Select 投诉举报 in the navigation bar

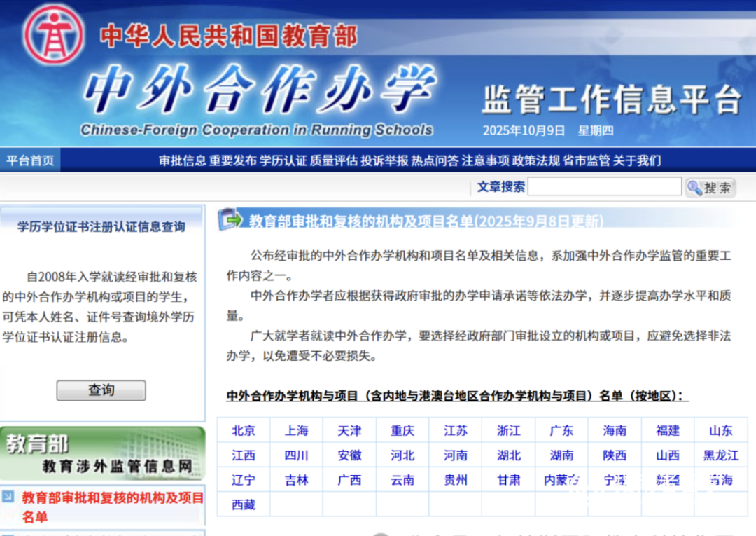click(x=384, y=160)
